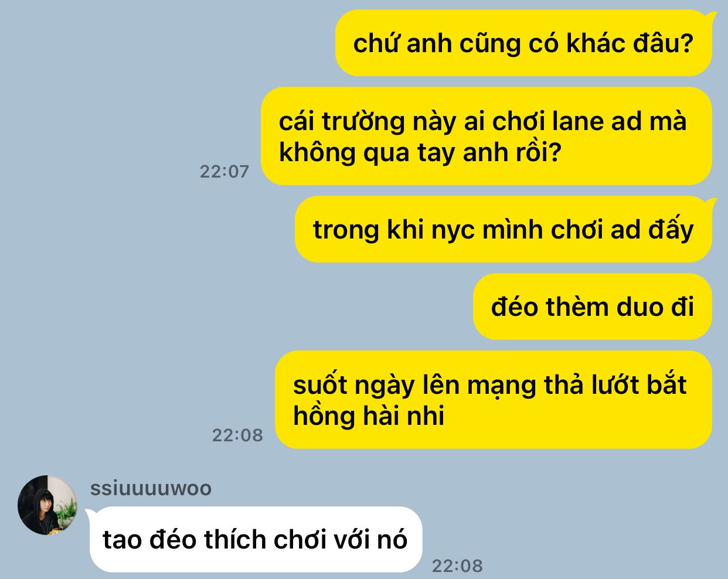Click the message bubble about "hồng hài nhi"
The width and height of the screenshot is (728, 579).
[x=493, y=400]
